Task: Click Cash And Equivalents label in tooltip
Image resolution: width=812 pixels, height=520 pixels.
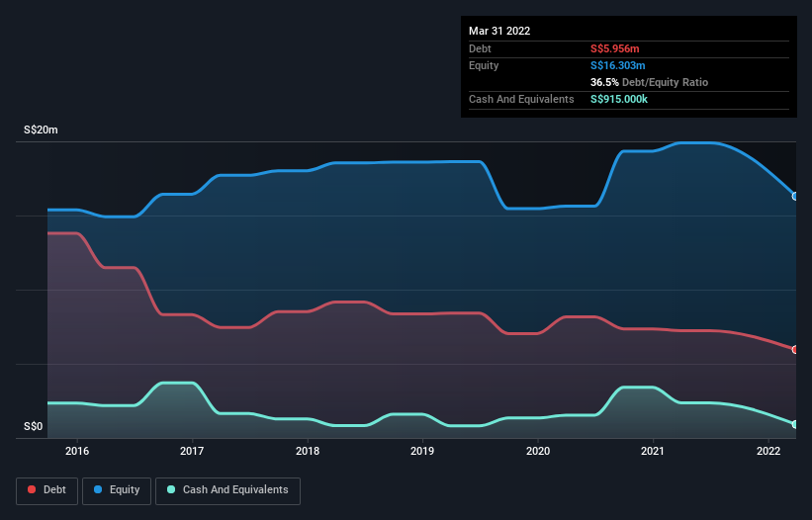Action: (x=521, y=99)
